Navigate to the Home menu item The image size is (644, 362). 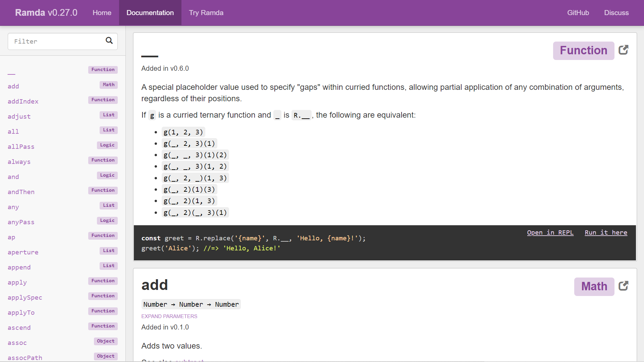pos(102,13)
